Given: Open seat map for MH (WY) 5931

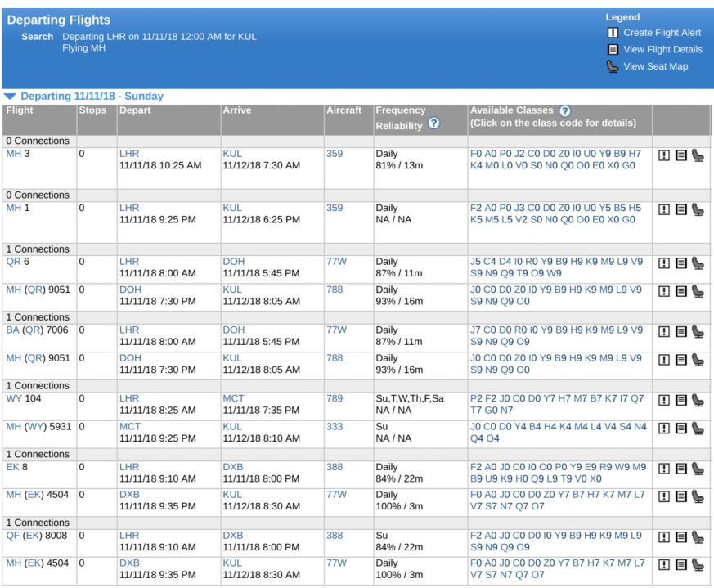Looking at the screenshot, I should (698, 429).
